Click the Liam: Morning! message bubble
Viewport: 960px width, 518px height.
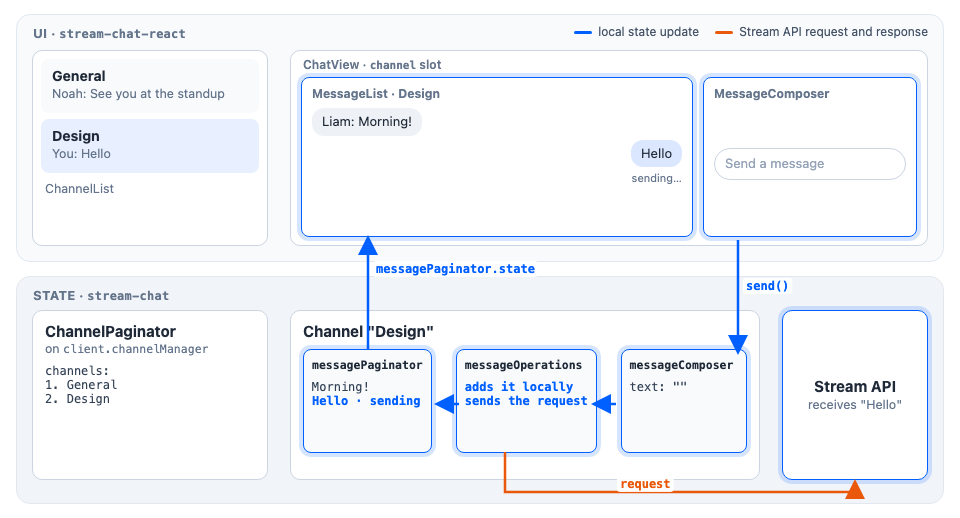(x=367, y=121)
